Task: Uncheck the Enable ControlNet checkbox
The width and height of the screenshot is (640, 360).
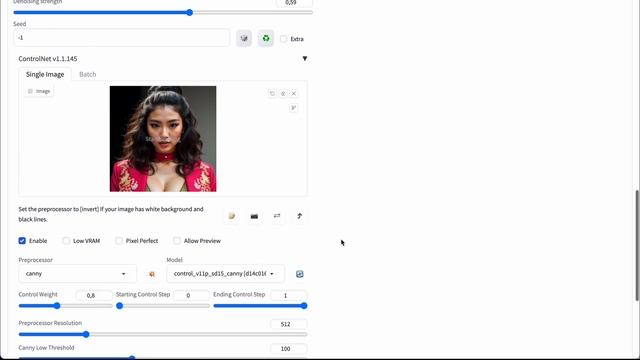Action: [x=22, y=241]
